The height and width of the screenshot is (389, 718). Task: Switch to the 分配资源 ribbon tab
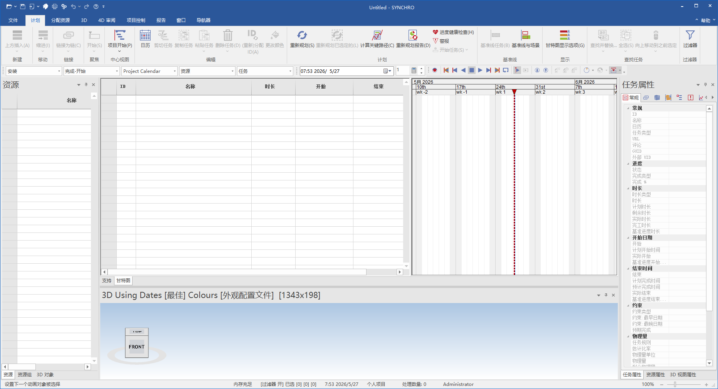tap(60, 20)
